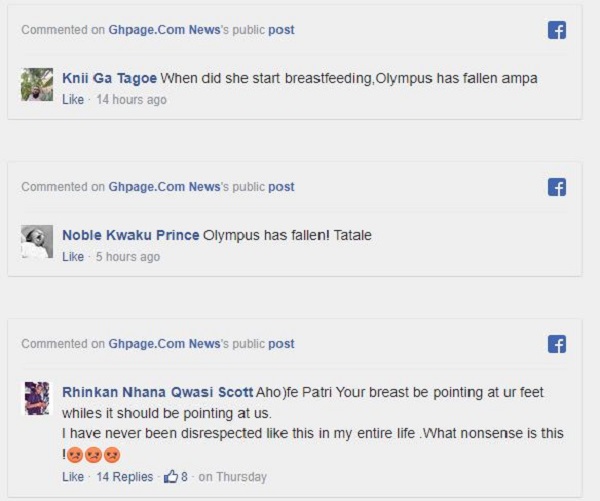Screen dimensions: 600x501
Task: Open Noble Kwaku Prince's name link
Action: (130, 236)
